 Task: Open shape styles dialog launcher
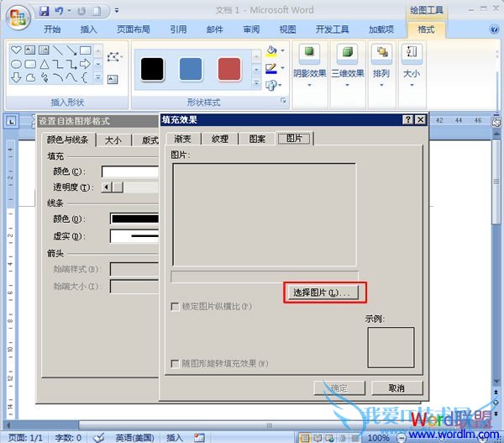coord(283,101)
